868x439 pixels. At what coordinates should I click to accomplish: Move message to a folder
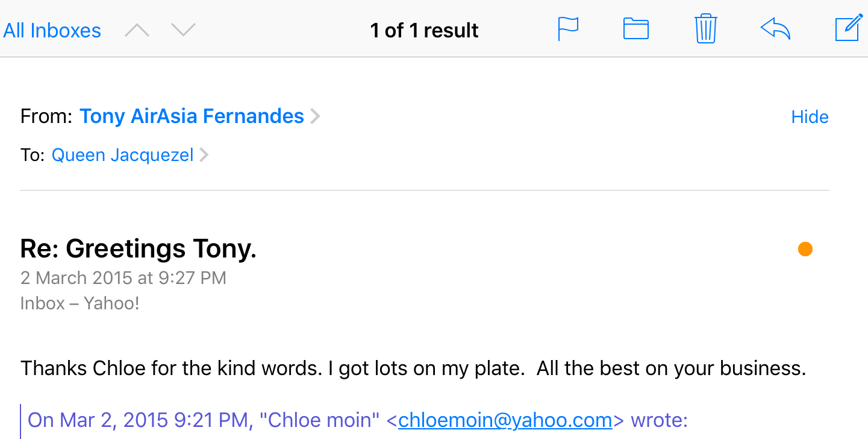click(635, 29)
